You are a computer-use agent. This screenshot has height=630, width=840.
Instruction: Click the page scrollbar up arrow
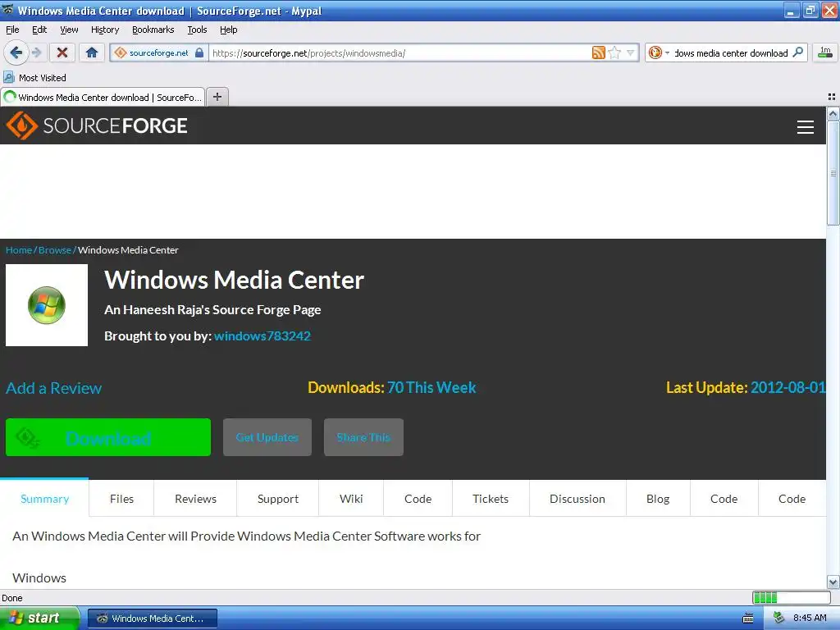point(833,113)
